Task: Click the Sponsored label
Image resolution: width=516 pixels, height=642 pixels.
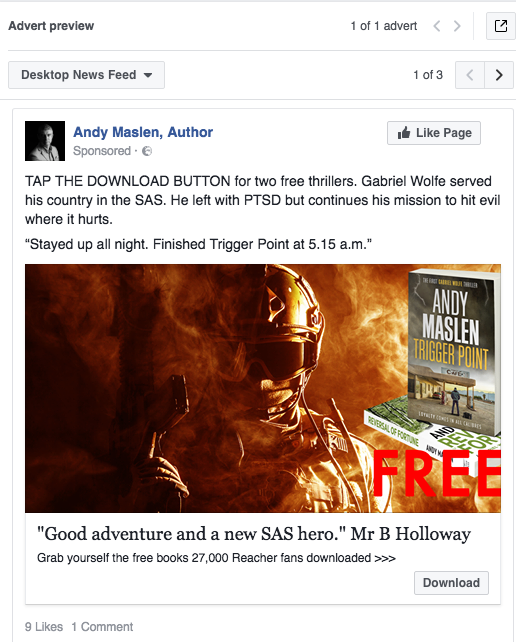Action: 102,151
